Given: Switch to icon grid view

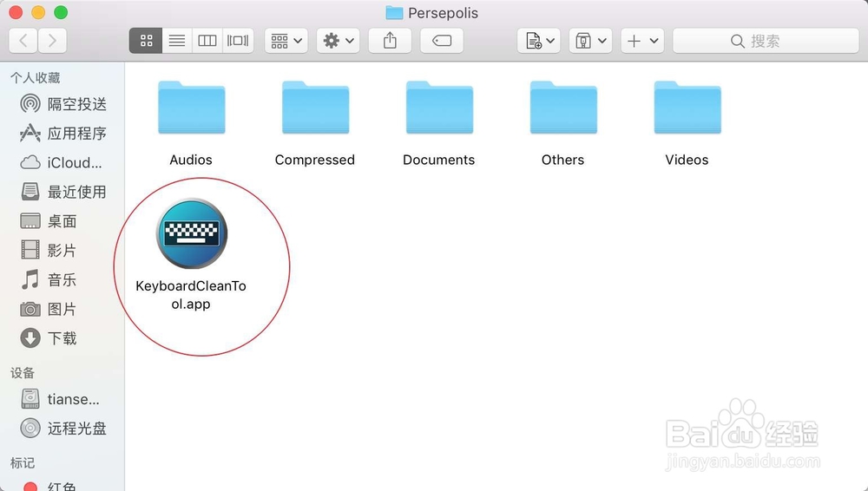Looking at the screenshot, I should (146, 41).
